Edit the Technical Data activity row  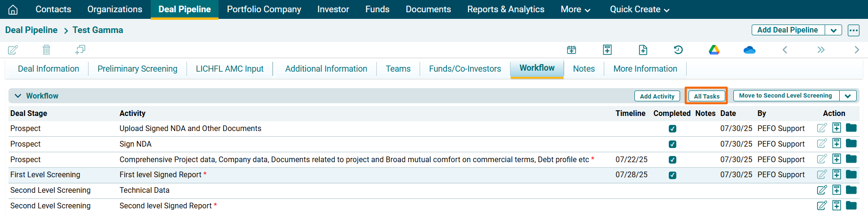click(822, 190)
